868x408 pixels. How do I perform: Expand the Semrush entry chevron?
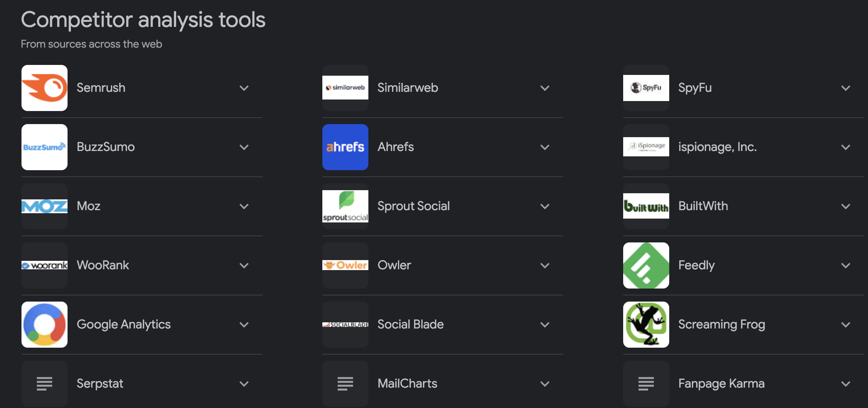point(244,88)
